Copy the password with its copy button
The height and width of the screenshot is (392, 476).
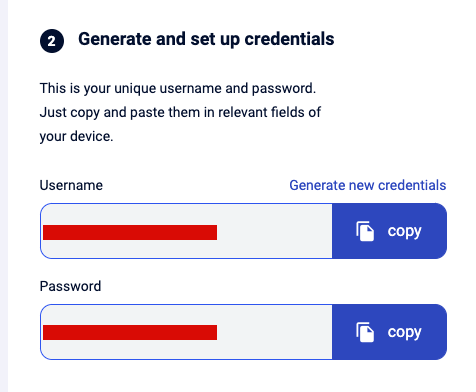click(389, 332)
